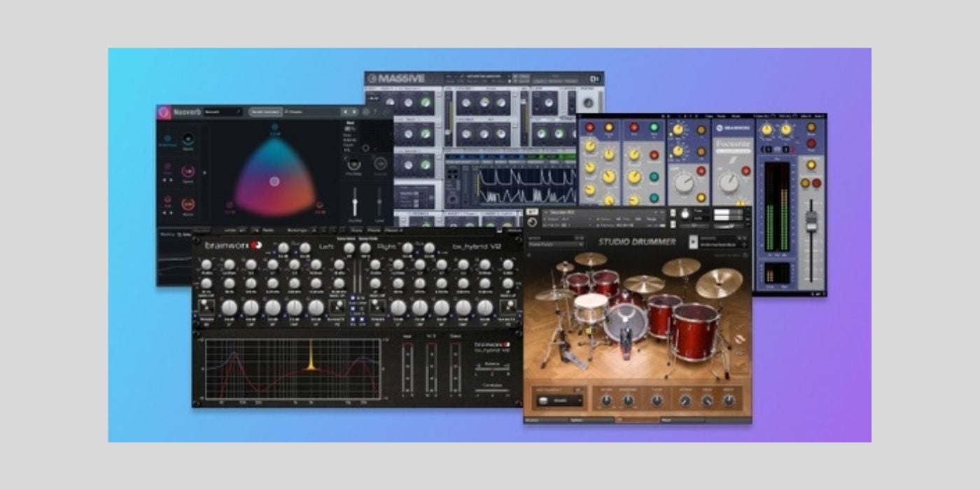Click the Studio Drummer title text

click(636, 242)
